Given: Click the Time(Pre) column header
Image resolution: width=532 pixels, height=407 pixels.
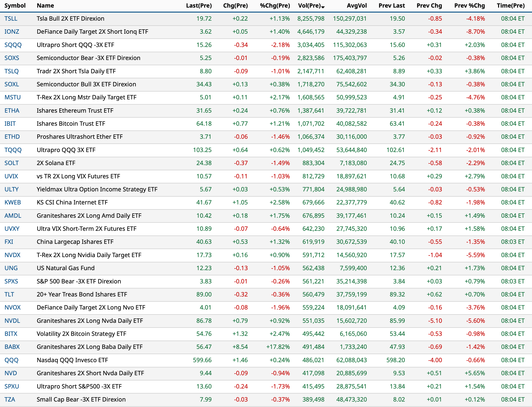Looking at the screenshot, I should pos(510,5).
